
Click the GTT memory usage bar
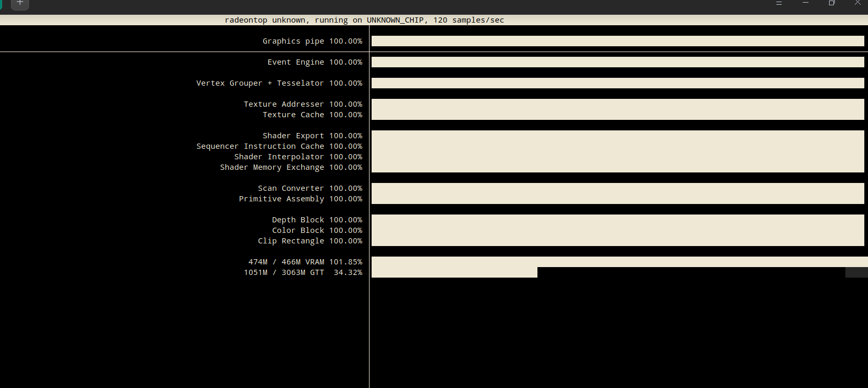point(454,272)
